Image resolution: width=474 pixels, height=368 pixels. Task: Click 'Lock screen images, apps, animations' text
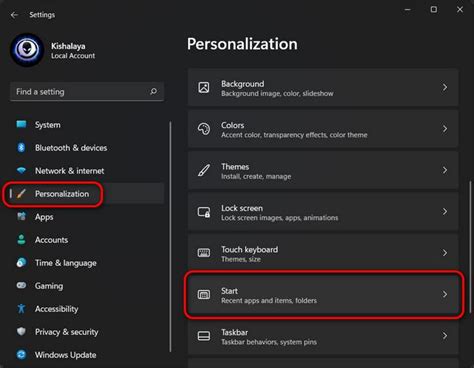pos(280,218)
